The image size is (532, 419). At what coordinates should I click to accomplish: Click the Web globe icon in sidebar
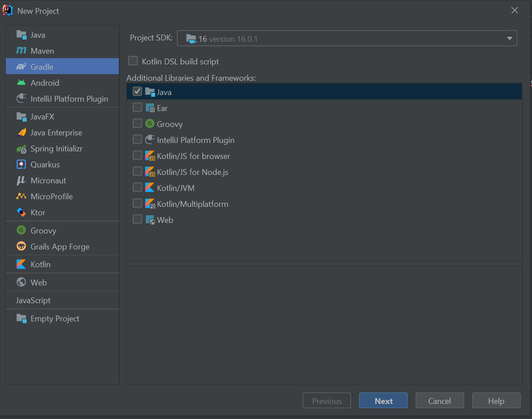pos(21,282)
